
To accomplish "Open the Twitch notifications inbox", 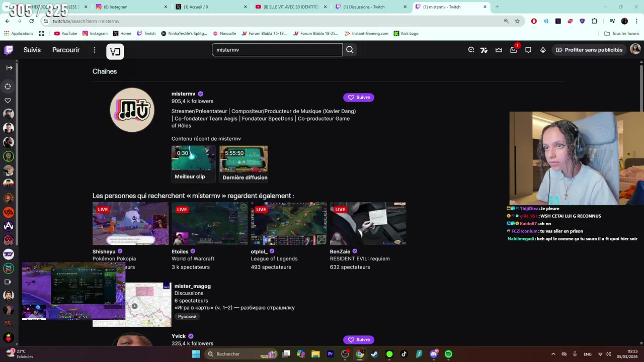I will click(513, 50).
